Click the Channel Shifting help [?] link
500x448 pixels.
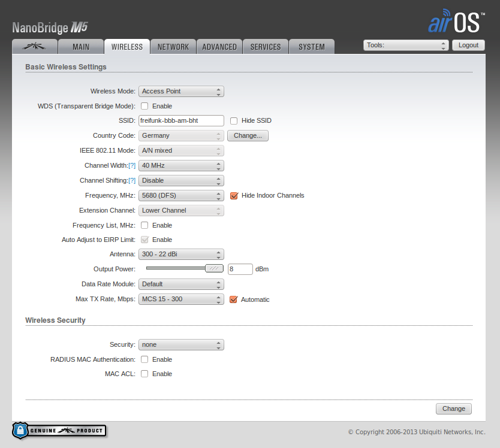[132, 180]
